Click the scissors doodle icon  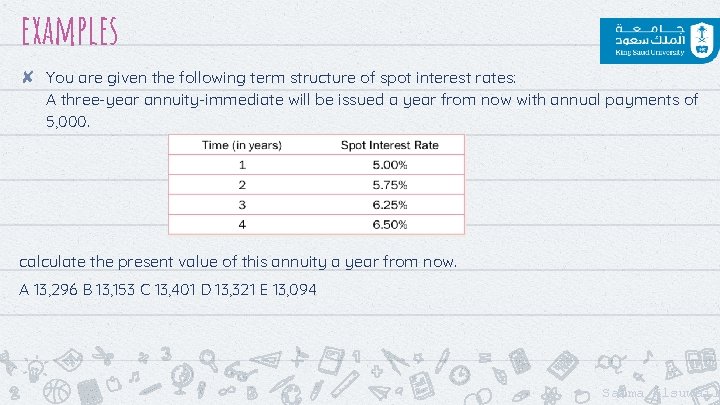point(102,354)
